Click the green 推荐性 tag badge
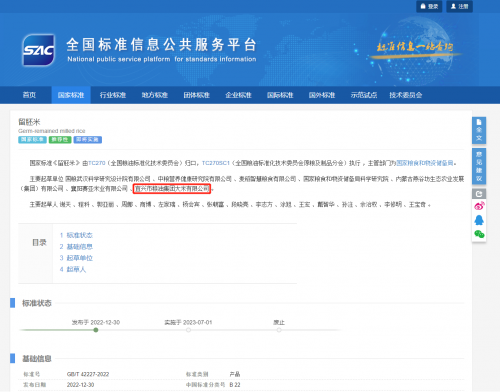Screen dimensions: 500x392 (60, 140)
